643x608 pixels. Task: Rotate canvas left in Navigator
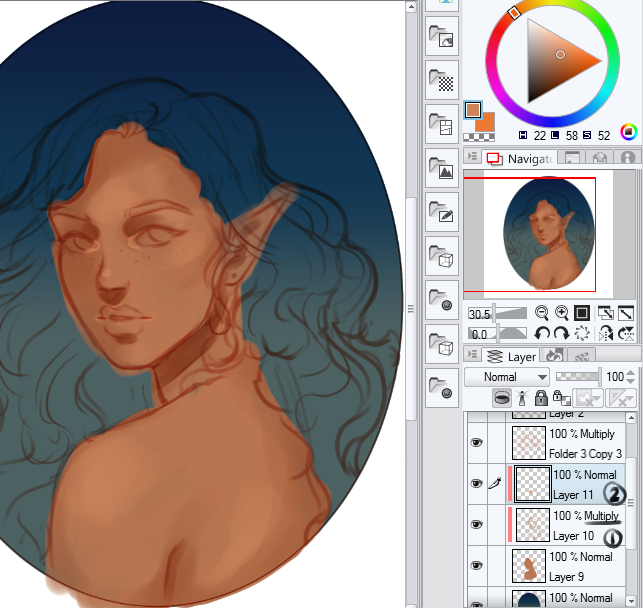542,334
